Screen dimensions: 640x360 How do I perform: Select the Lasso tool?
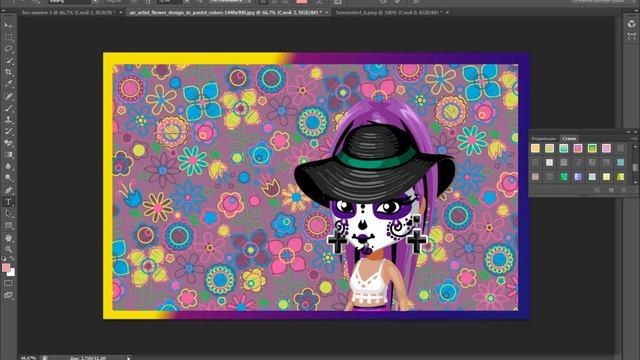pos(8,49)
